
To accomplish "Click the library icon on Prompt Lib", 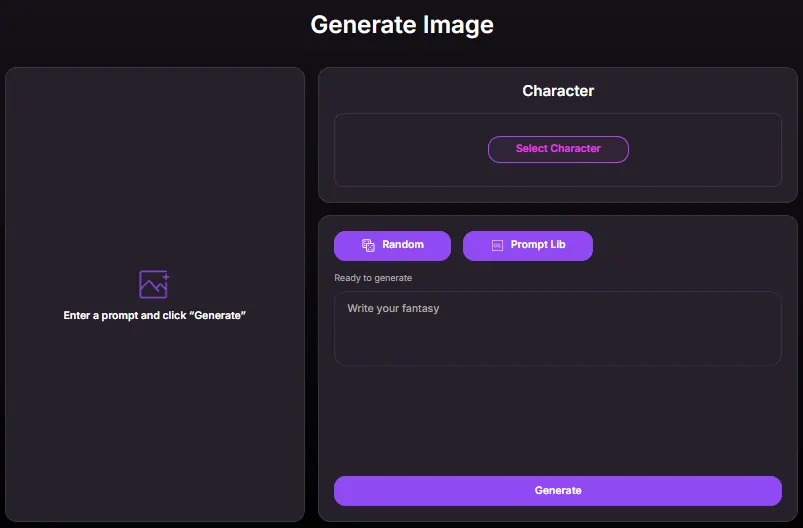I will click(497, 245).
